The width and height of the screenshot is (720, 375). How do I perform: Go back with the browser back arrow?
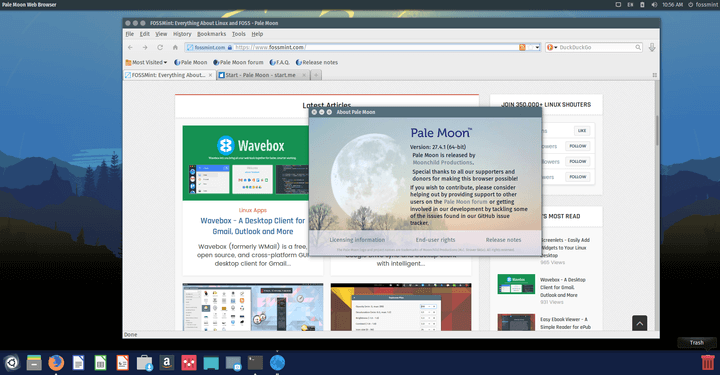click(x=130, y=47)
